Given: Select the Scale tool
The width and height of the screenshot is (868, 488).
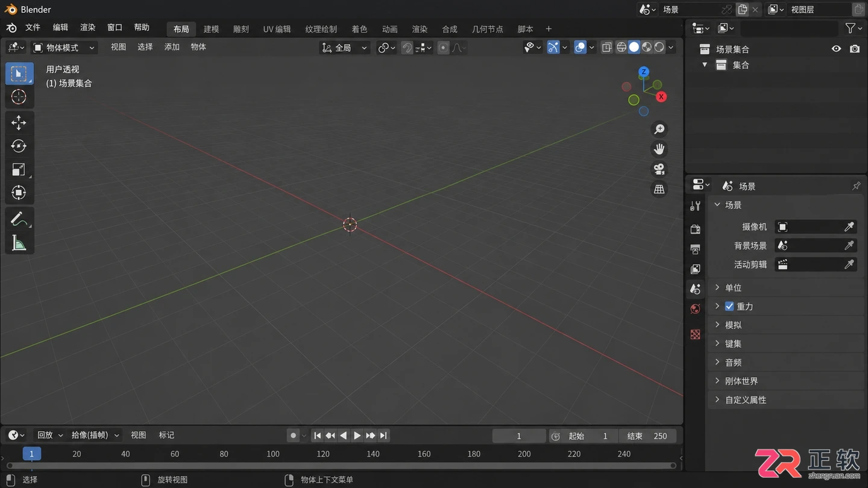Looking at the screenshot, I should coord(19,169).
